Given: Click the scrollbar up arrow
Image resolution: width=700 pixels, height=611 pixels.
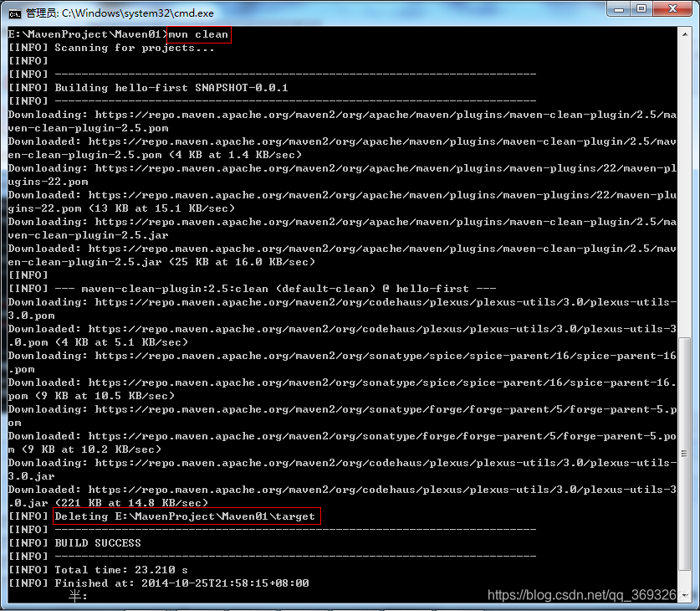Looking at the screenshot, I should click(684, 34).
